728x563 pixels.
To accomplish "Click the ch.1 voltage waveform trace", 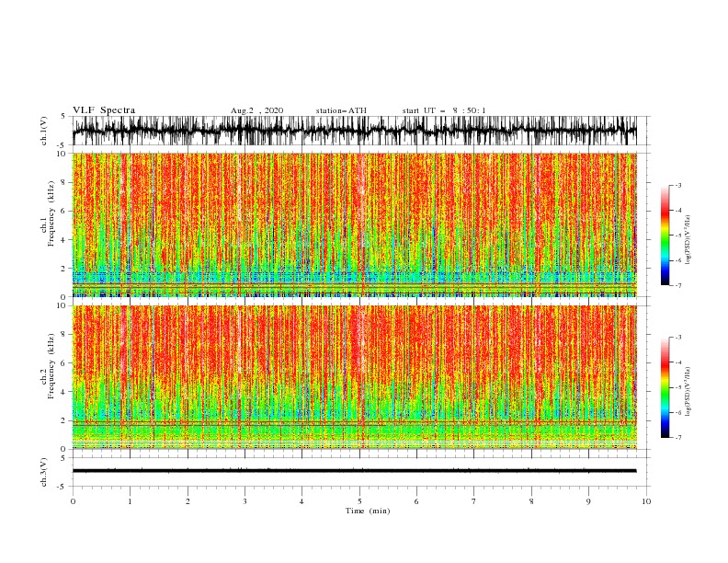I will [x=354, y=131].
